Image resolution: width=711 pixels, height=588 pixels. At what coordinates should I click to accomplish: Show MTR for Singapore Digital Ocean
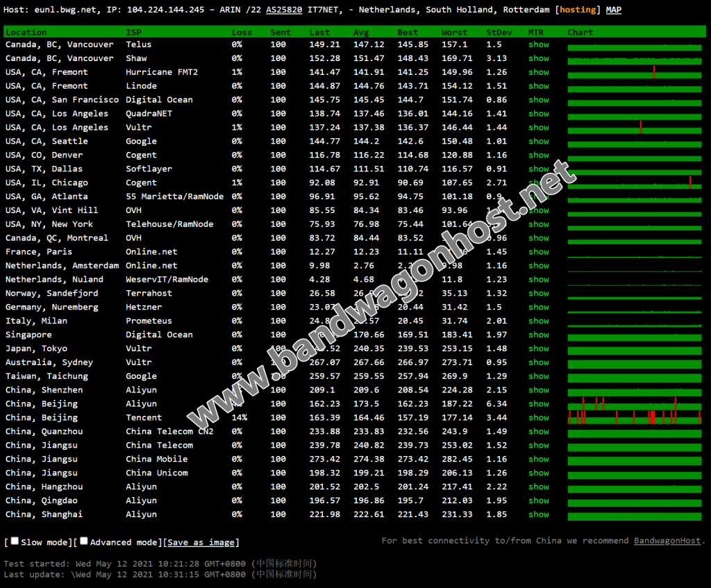[539, 335]
